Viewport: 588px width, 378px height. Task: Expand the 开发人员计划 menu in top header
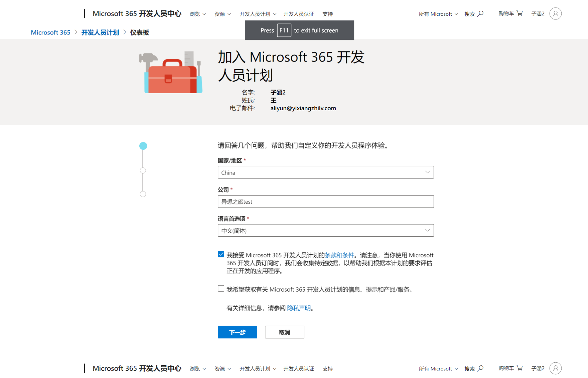pos(258,14)
